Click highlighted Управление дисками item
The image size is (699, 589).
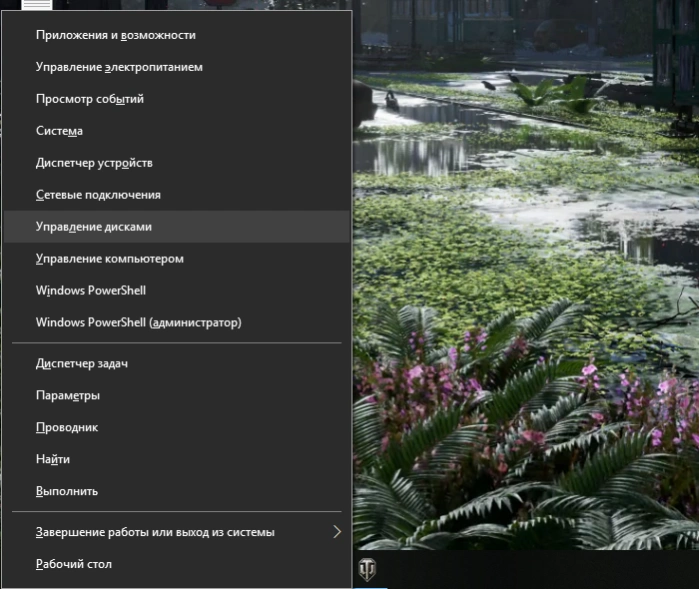point(177,227)
